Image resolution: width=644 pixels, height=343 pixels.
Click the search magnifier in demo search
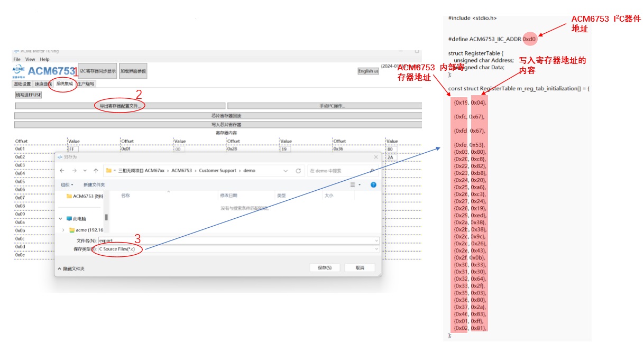(x=372, y=171)
